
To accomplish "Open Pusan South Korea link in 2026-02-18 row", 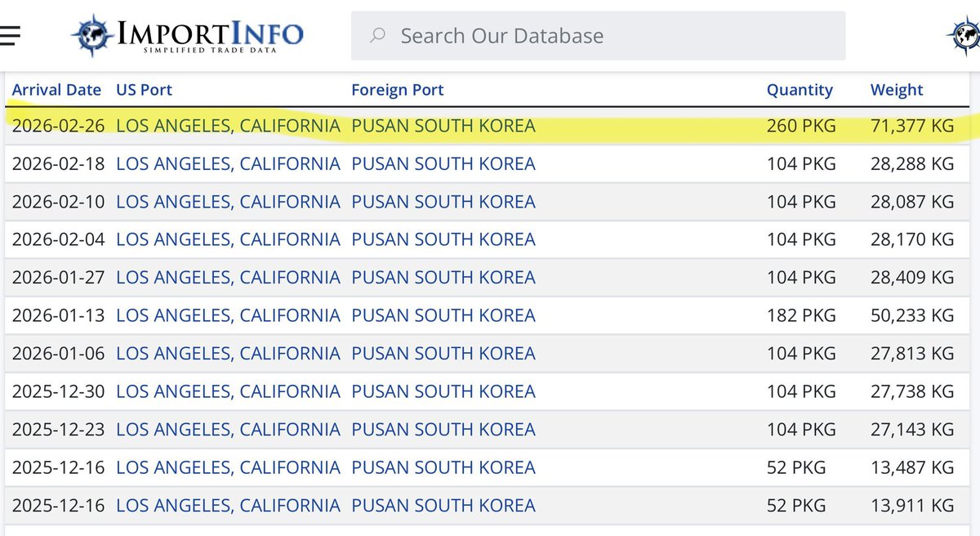I will [x=443, y=163].
